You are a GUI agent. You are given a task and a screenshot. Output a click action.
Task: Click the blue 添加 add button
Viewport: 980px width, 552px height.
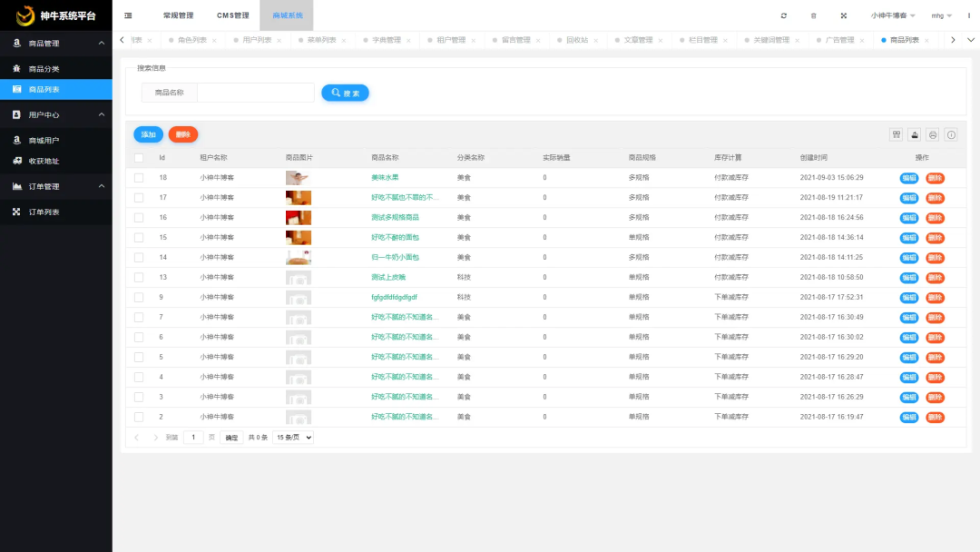click(148, 134)
